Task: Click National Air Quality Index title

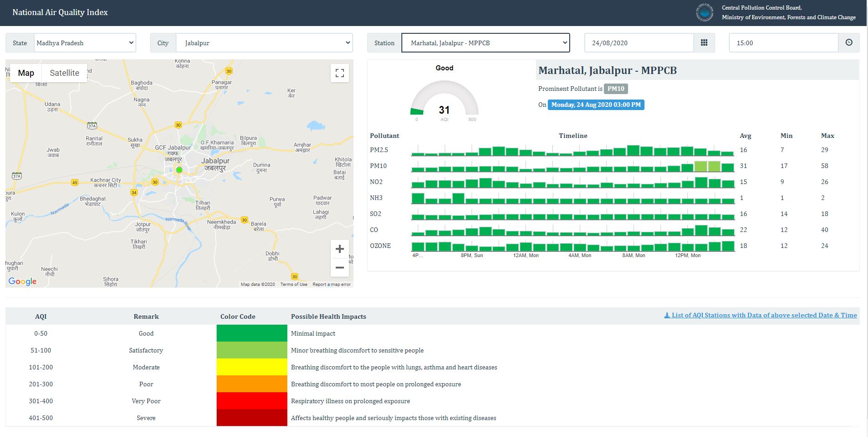Action: pyautogui.click(x=60, y=12)
